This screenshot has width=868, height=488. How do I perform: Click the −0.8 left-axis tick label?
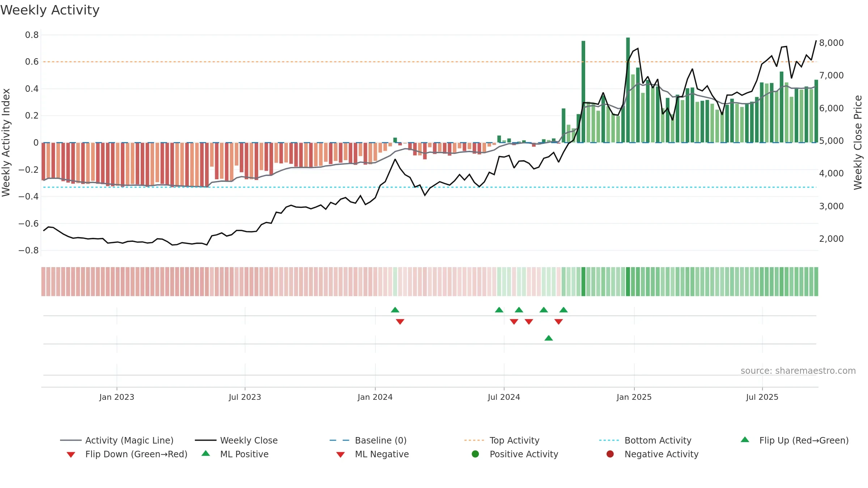pos(28,251)
